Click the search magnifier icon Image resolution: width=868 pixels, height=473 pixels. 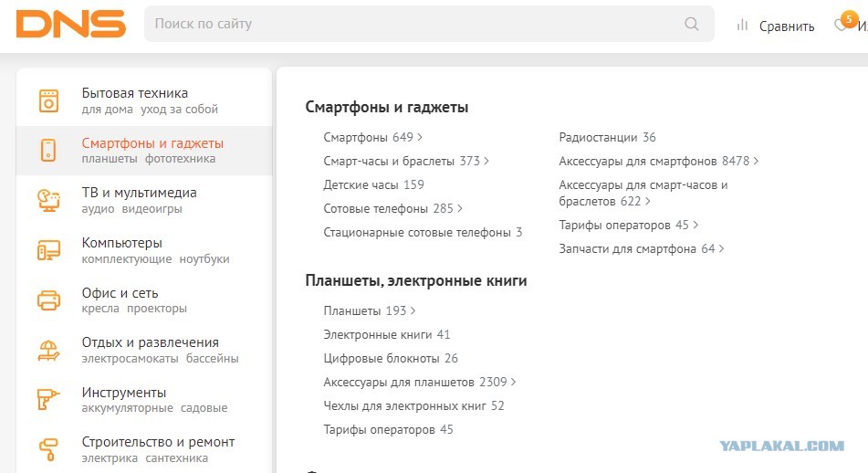tap(692, 24)
